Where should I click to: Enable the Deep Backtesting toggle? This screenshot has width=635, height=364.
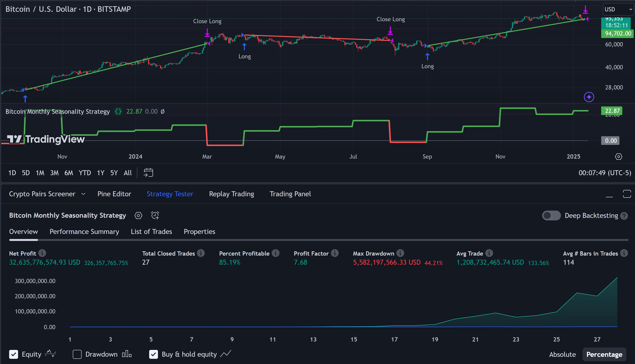(551, 216)
